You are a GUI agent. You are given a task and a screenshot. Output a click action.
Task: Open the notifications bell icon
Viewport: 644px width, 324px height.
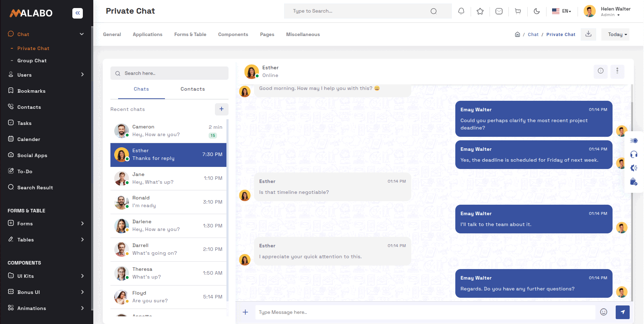(x=461, y=11)
